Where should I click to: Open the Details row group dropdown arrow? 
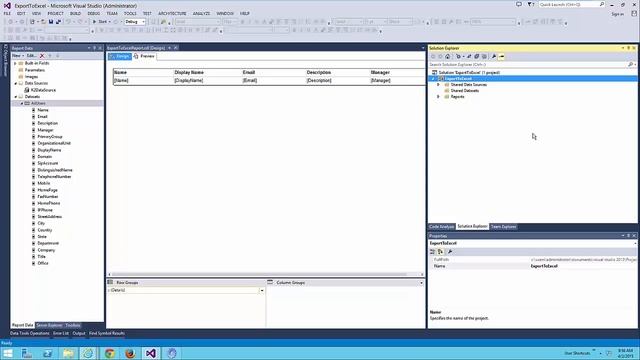(x=262, y=290)
